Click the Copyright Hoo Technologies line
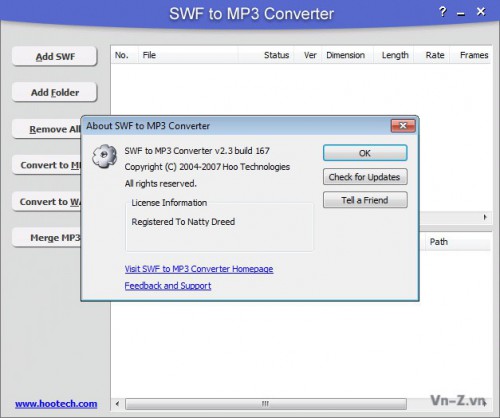 pos(207,167)
